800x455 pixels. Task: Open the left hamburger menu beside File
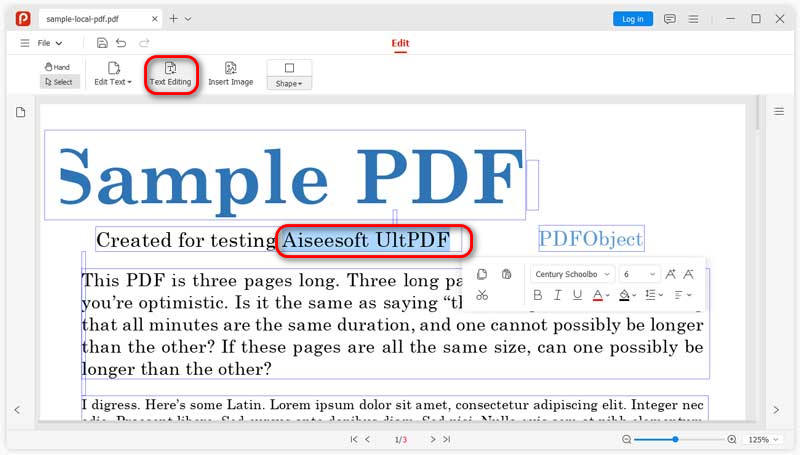click(x=24, y=43)
